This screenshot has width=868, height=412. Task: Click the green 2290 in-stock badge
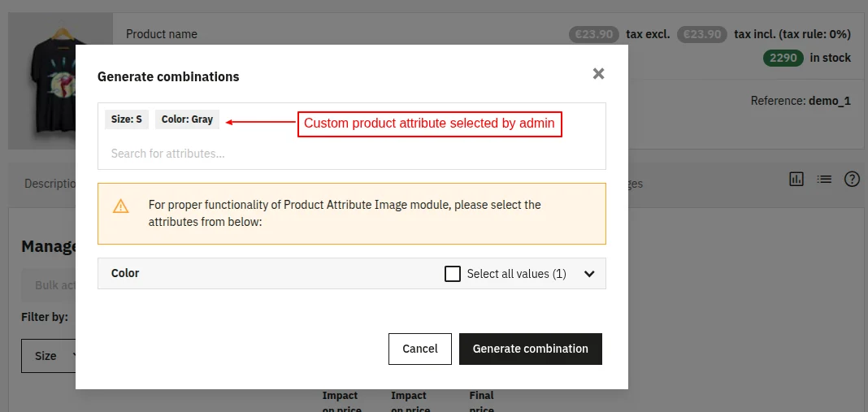(x=783, y=58)
